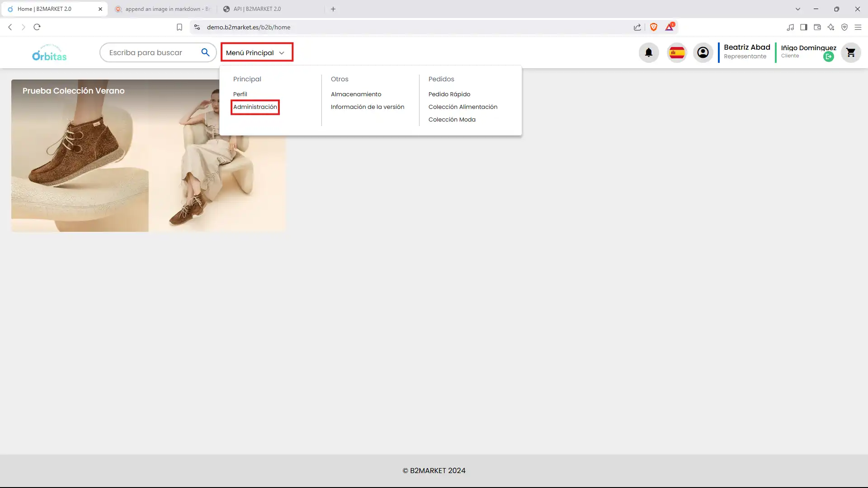Click the notifications bell icon
Screen dimensions: 868x488
tap(648, 52)
